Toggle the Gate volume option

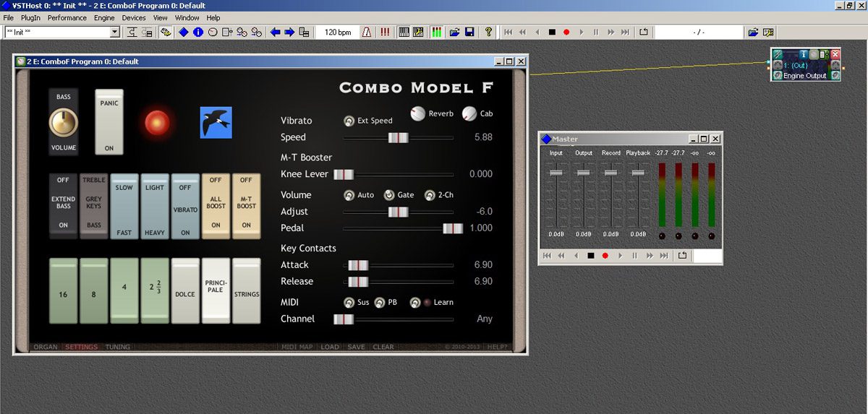(389, 195)
